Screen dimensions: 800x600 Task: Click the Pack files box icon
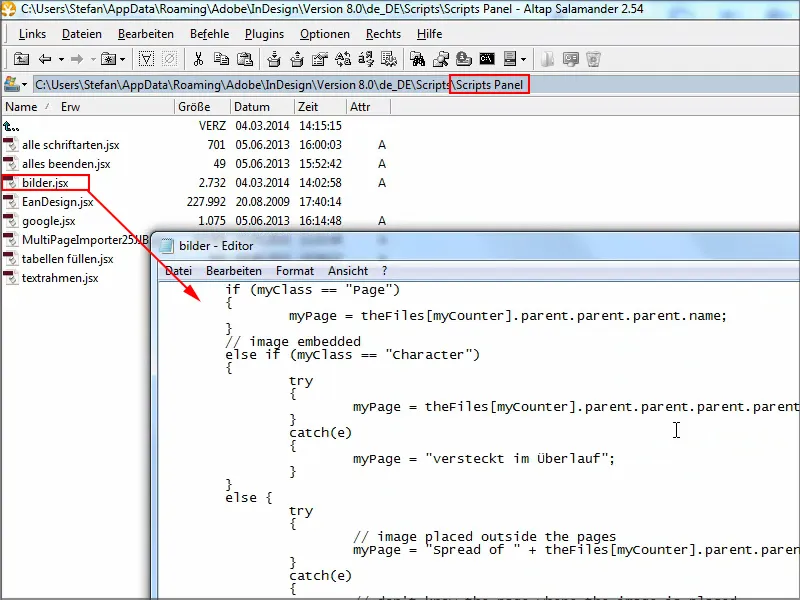click(274, 59)
